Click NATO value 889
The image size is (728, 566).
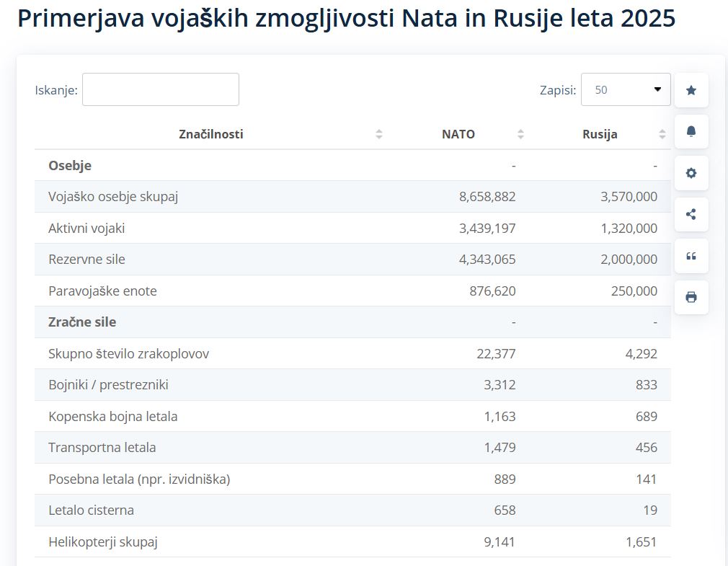click(505, 479)
